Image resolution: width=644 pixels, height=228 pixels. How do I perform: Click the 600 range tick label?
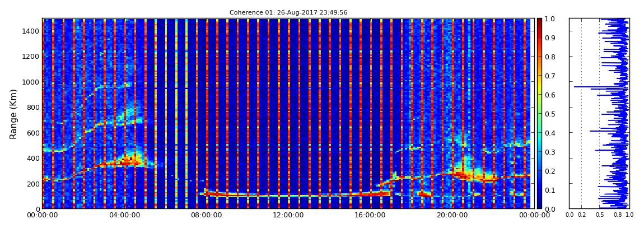[x=32, y=133]
